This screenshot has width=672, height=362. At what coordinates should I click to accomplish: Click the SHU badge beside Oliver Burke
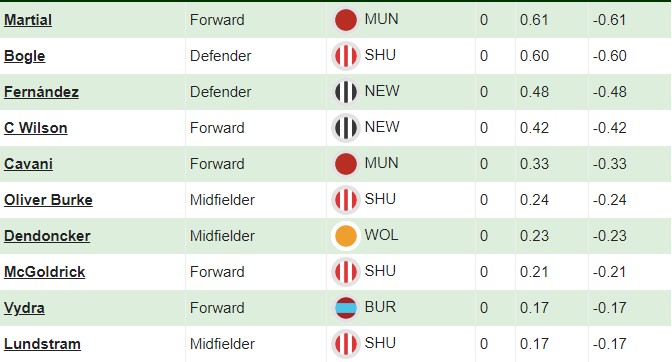[x=345, y=200]
